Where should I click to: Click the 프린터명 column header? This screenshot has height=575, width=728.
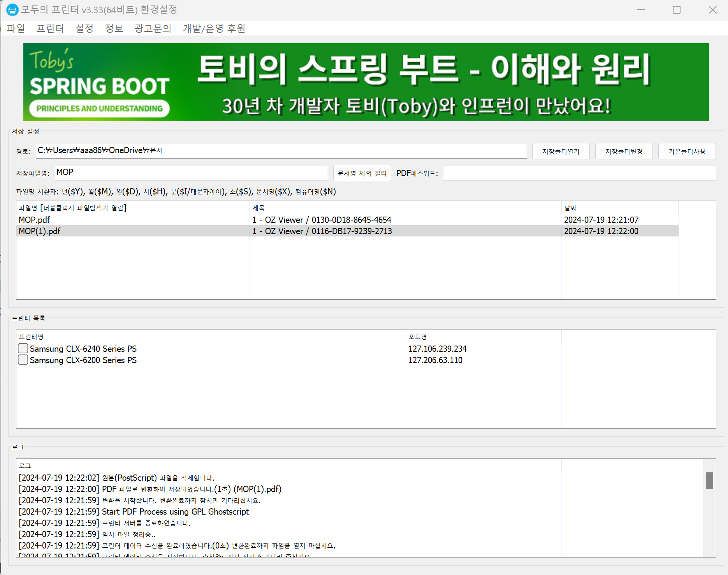211,337
